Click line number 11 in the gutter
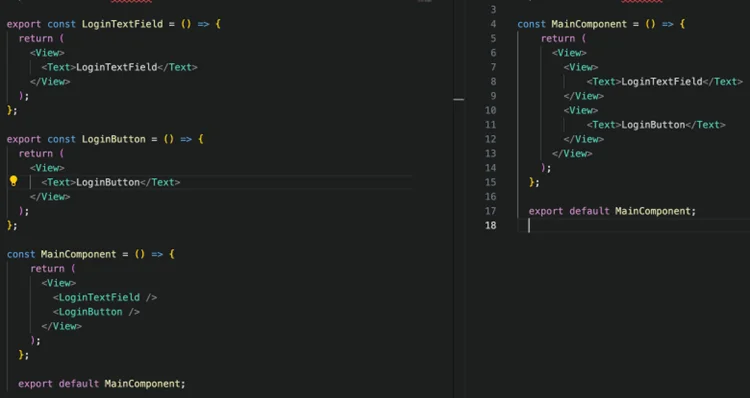Screen dimensions: 750x398 [491, 125]
